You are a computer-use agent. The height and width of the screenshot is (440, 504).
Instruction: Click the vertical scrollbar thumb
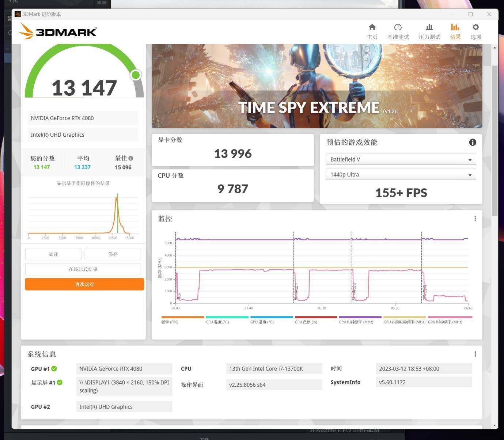pyautogui.click(x=494, y=141)
